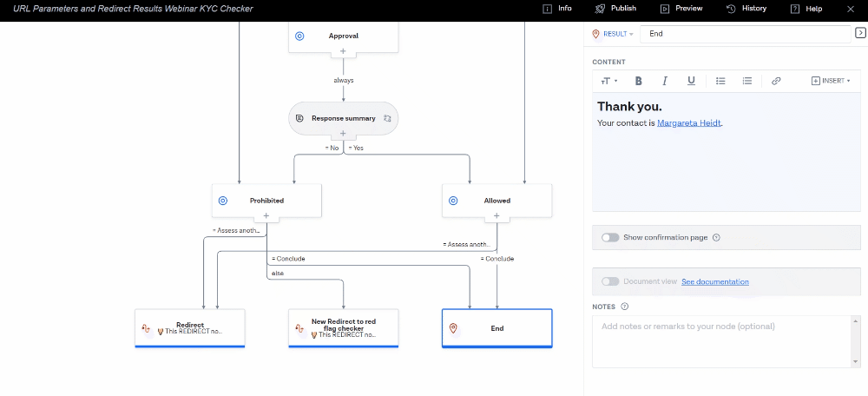868x396 pixels.
Task: Click Response summary loop icon
Action: pos(387,118)
